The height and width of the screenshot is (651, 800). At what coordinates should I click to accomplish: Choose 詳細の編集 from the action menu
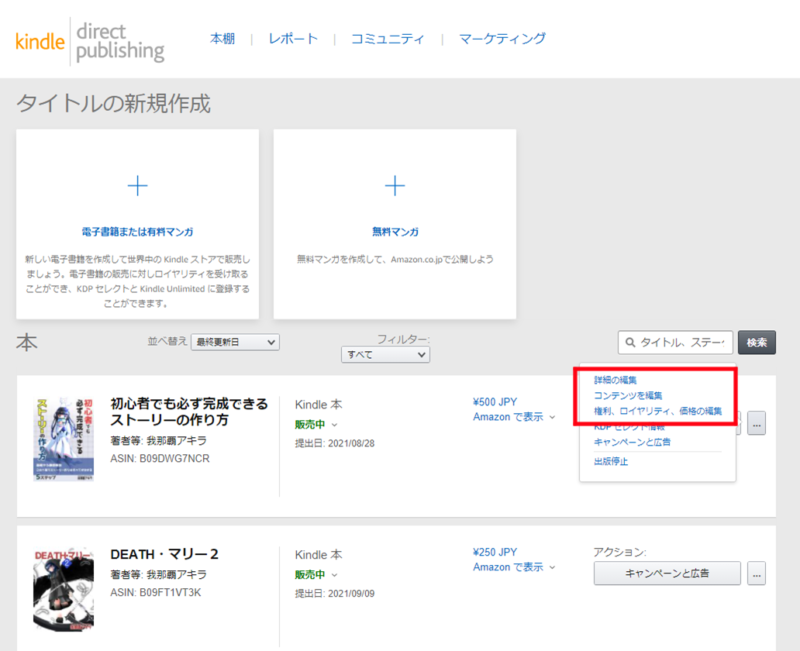615,380
